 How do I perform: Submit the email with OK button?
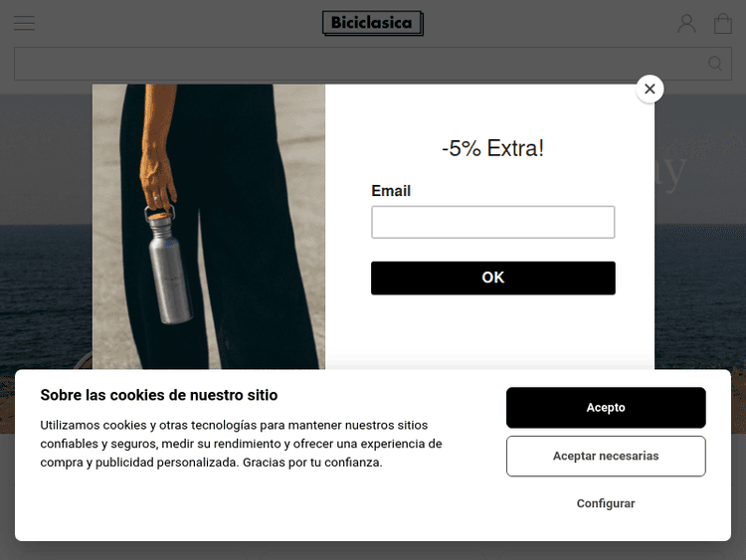tap(493, 278)
